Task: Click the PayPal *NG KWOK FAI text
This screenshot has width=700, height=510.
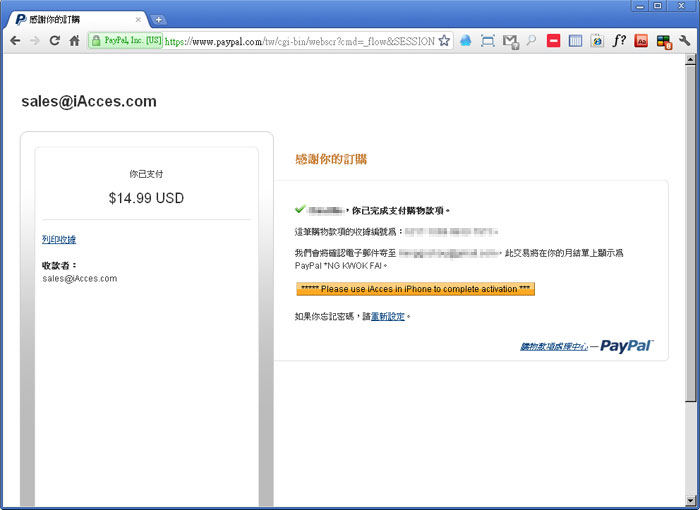Action: 338,266
